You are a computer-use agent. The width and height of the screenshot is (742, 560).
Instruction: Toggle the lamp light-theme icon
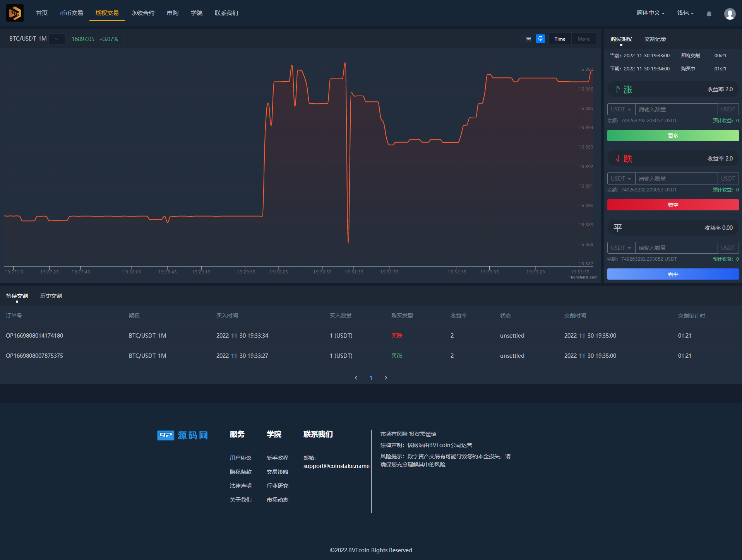coord(540,39)
